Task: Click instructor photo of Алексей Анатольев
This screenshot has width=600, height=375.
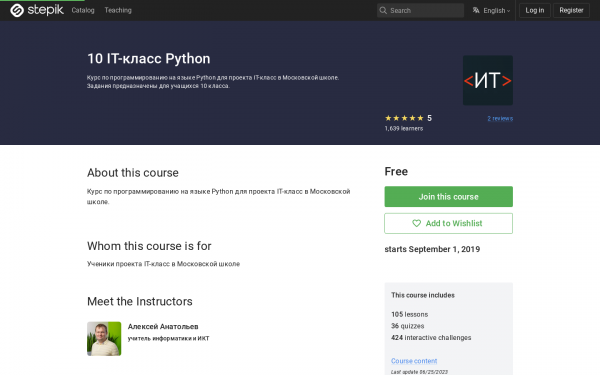Action: 104,339
